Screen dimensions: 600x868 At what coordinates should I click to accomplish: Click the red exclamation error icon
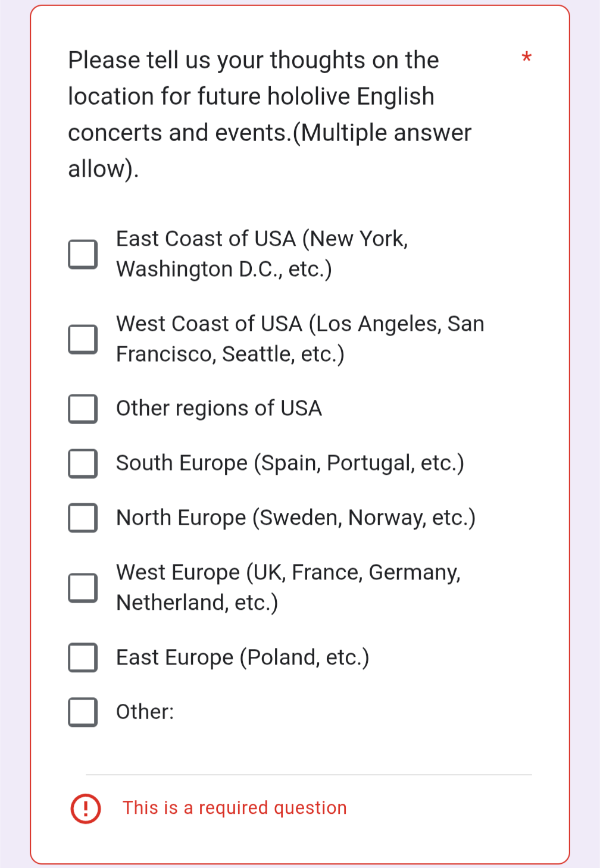coord(86,809)
